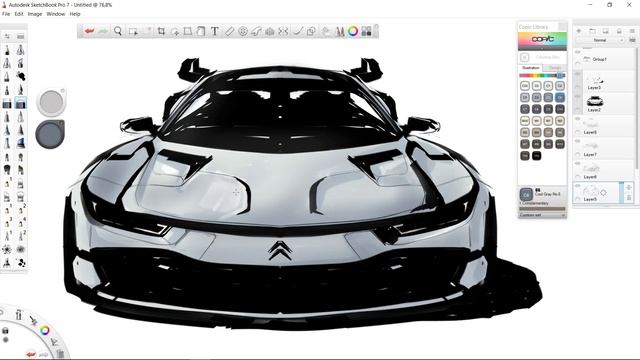The image size is (640, 360).
Task: Enable the Ellipse guide
Action: 243,31
